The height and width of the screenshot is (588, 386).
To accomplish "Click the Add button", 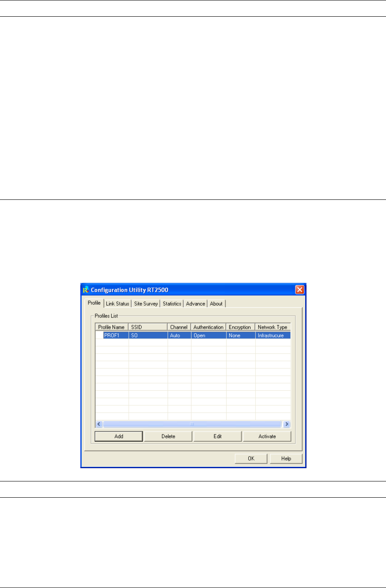I will [119, 436].
